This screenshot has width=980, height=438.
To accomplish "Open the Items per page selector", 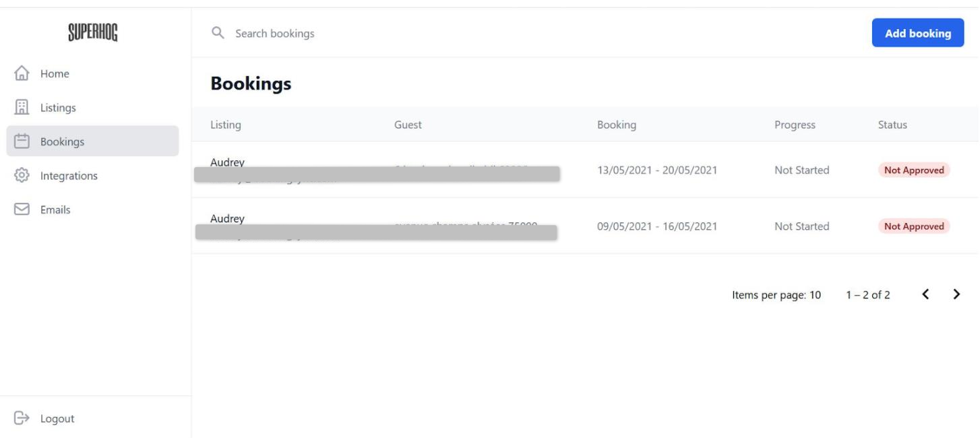I will point(776,294).
